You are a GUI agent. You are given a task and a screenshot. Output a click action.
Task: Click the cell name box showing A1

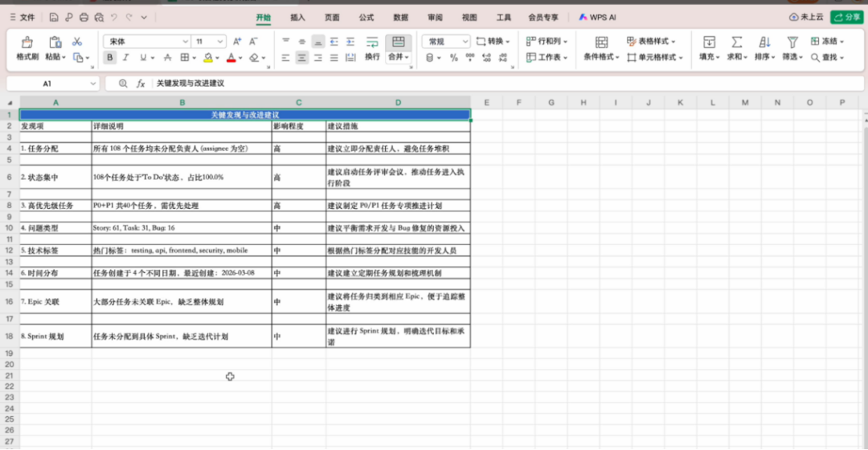coord(53,84)
